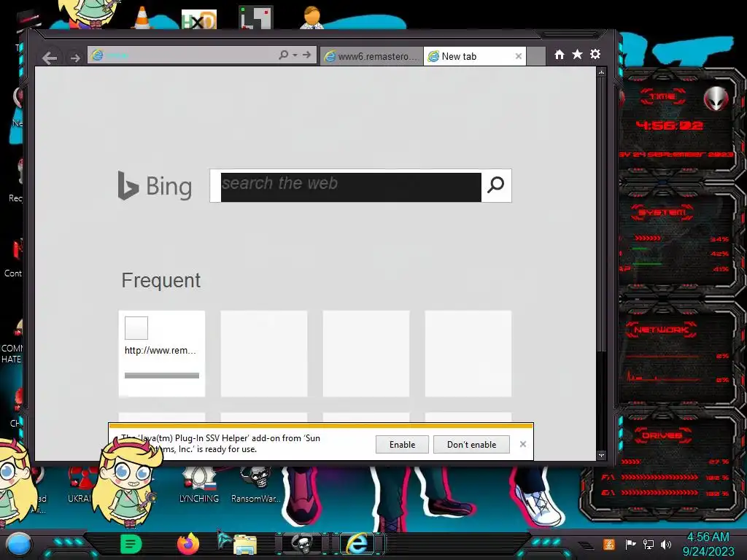Click the Frequent heading
This screenshot has width=747, height=560.
click(x=161, y=281)
